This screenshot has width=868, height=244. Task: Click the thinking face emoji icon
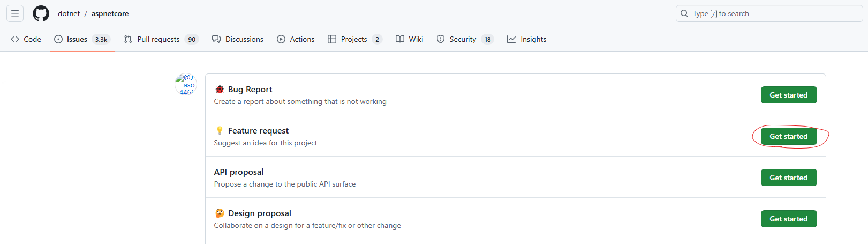[x=220, y=213]
